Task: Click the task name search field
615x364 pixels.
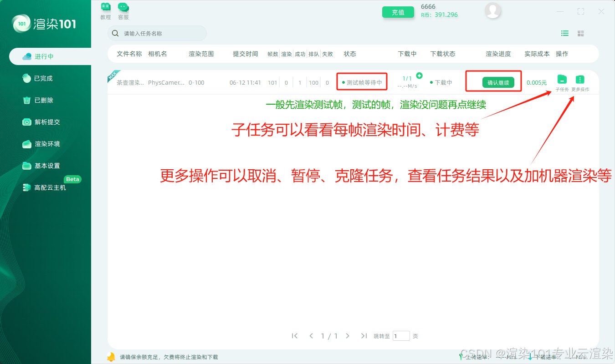Action: (x=157, y=33)
